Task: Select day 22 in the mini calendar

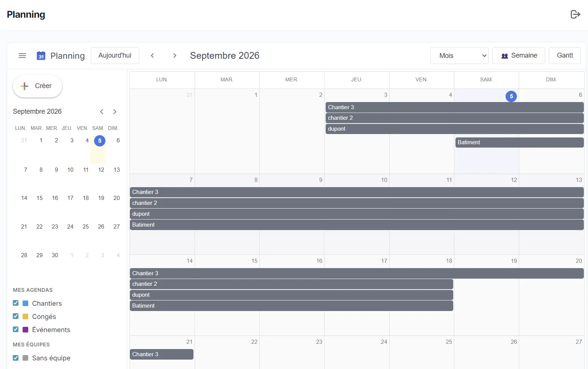Action: click(x=40, y=227)
